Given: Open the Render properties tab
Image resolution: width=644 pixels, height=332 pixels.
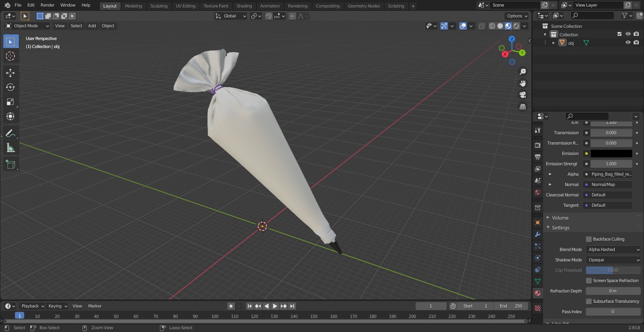Looking at the screenshot, I should tap(537, 145).
